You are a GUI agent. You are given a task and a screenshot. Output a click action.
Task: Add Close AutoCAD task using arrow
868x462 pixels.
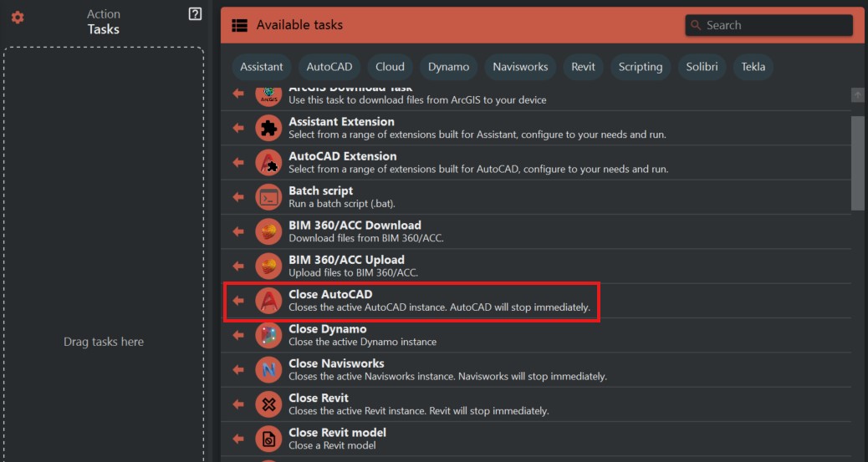coord(238,301)
